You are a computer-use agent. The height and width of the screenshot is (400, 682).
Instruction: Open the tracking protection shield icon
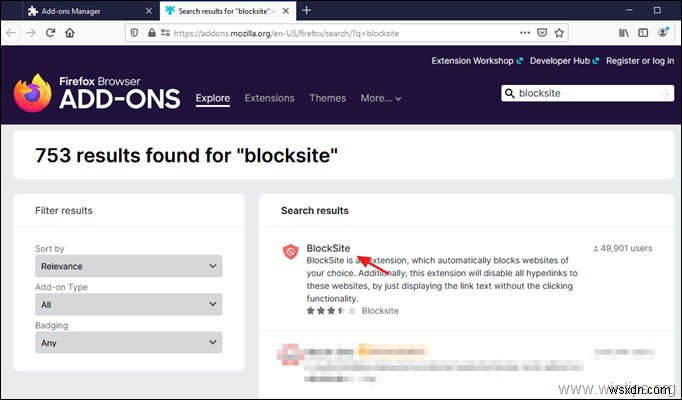133,31
